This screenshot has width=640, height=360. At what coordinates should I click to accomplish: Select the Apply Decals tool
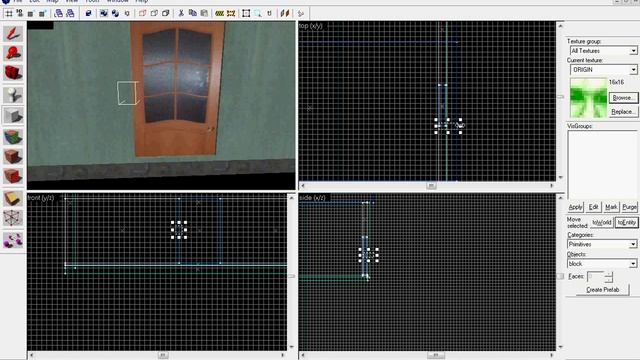coord(13,176)
